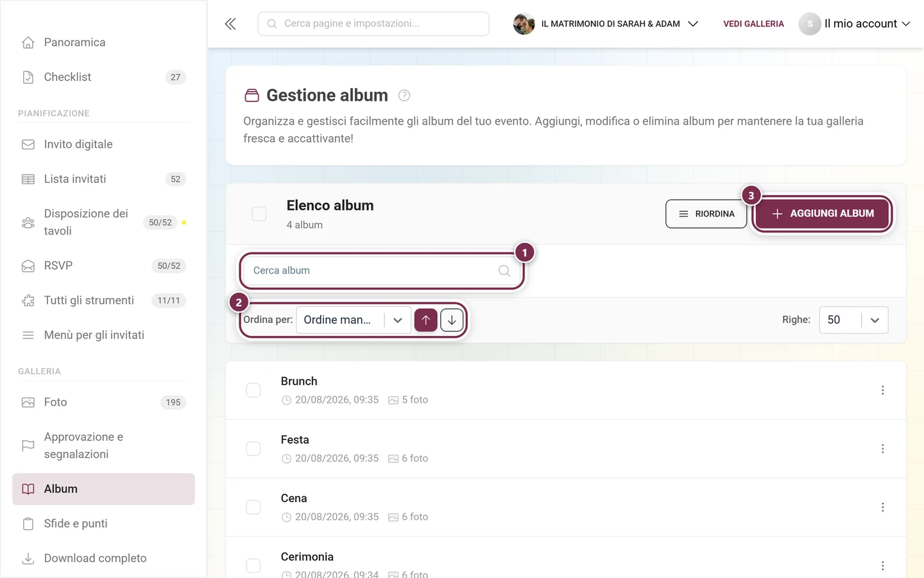Open the three-dot menu for Cerimonia album
This screenshot has width=924, height=578.
point(883,566)
